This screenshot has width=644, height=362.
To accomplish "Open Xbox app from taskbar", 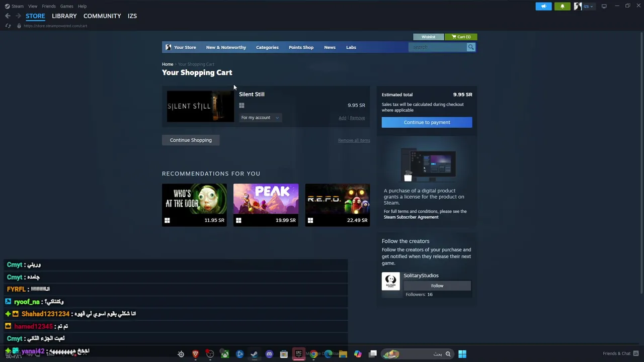I will click(225, 354).
